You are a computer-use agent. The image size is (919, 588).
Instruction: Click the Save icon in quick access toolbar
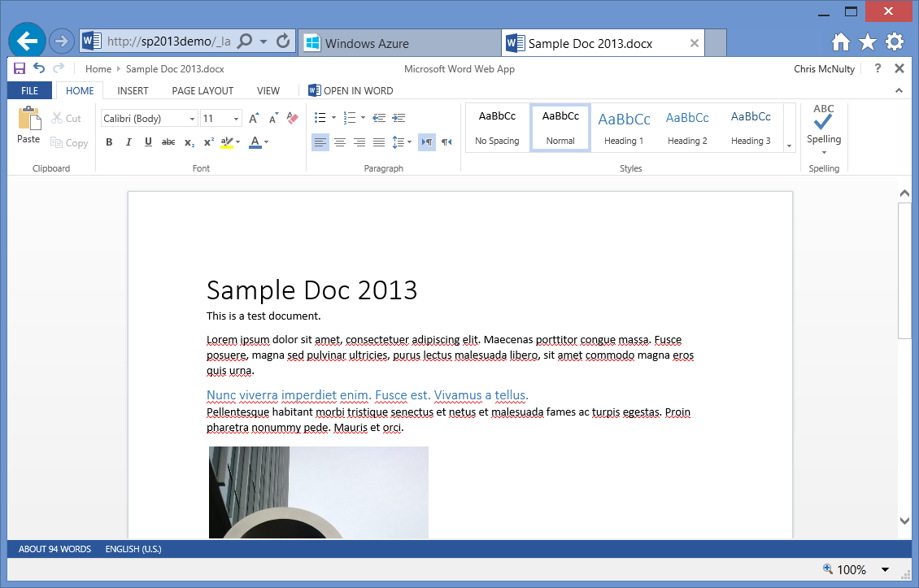click(20, 69)
